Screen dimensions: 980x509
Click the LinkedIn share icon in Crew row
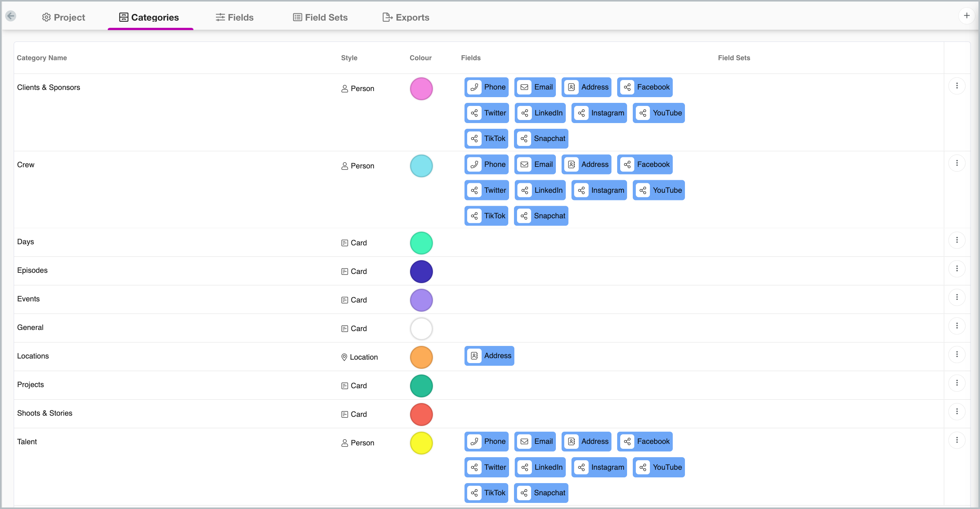point(525,190)
